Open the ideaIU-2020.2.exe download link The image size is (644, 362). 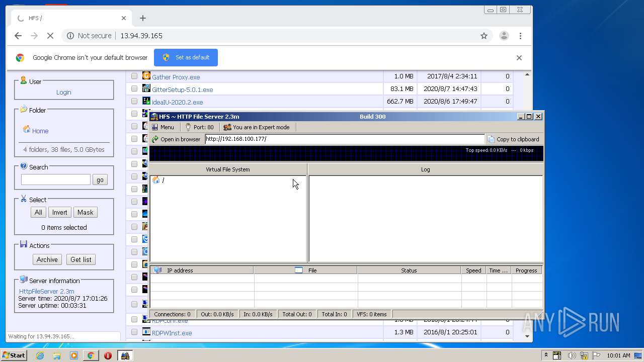(x=177, y=102)
